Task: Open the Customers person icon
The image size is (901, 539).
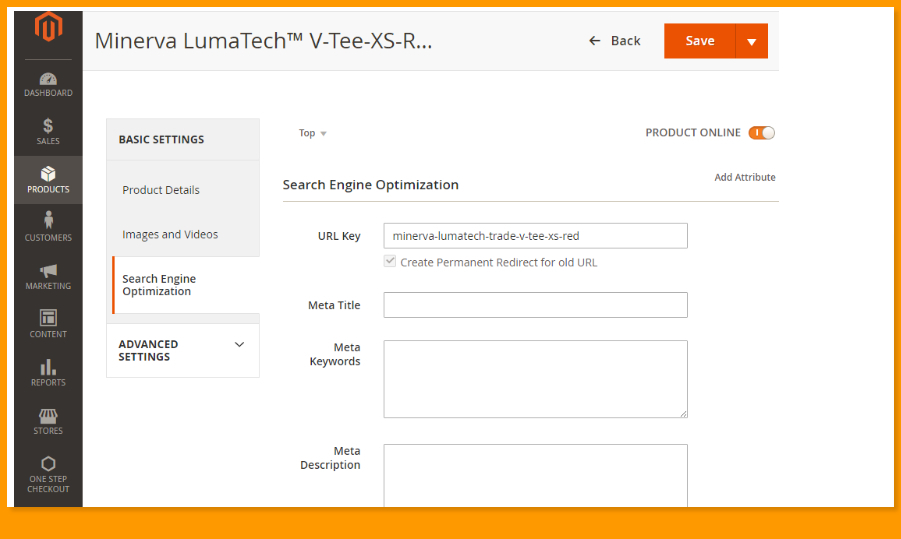Action: (48, 221)
